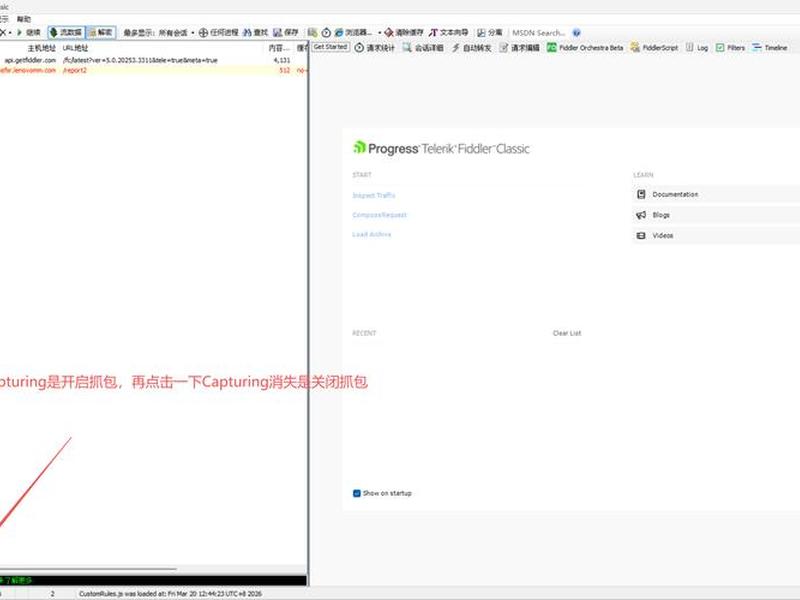Viewport: 800px width, 600px height.
Task: Open the Documentation learn item
Action: tap(716, 194)
